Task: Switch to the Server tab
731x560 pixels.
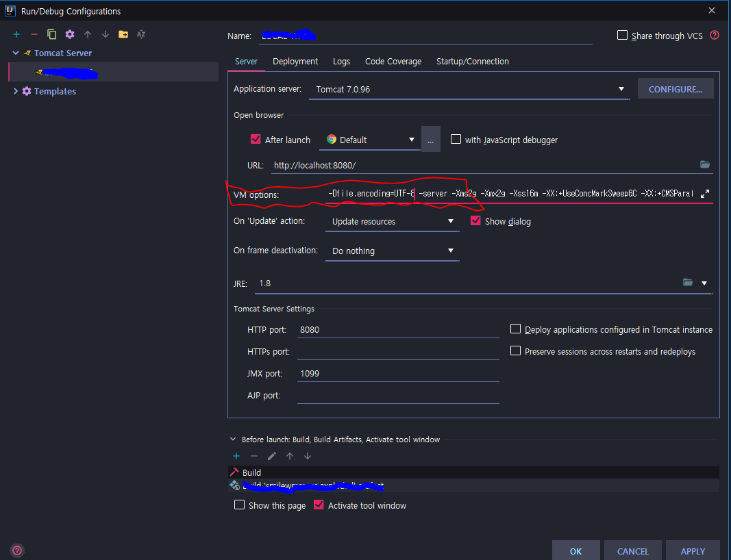Action: click(246, 62)
